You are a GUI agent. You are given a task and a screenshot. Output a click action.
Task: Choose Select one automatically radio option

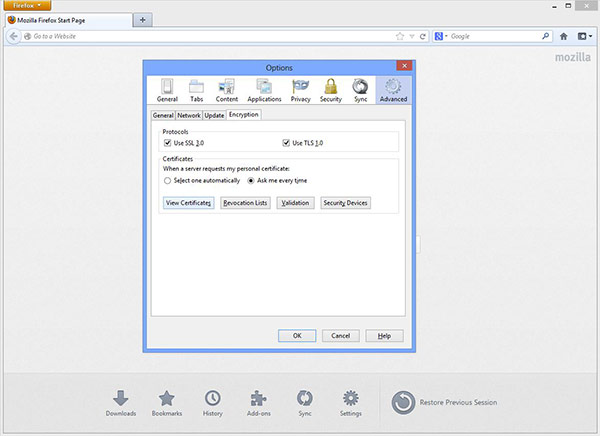click(167, 181)
